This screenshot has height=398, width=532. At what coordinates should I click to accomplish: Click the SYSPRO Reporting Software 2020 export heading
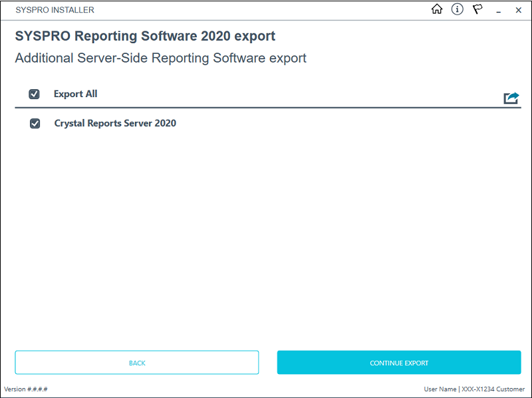(145, 36)
